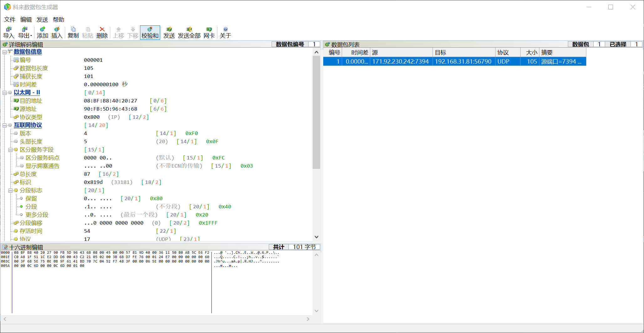Click the decode panel vertical scrollbar thumb

pyautogui.click(x=316, y=112)
